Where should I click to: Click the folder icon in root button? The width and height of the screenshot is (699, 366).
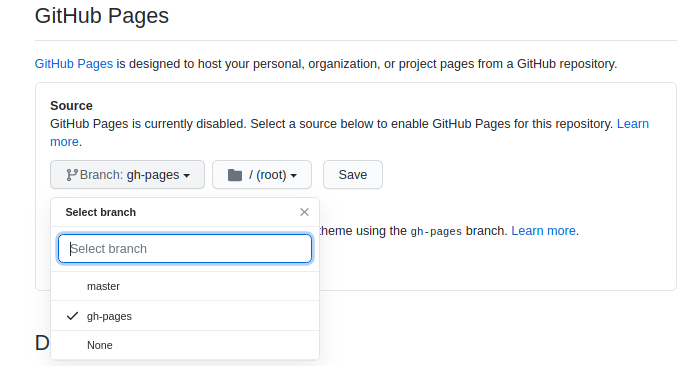click(235, 175)
